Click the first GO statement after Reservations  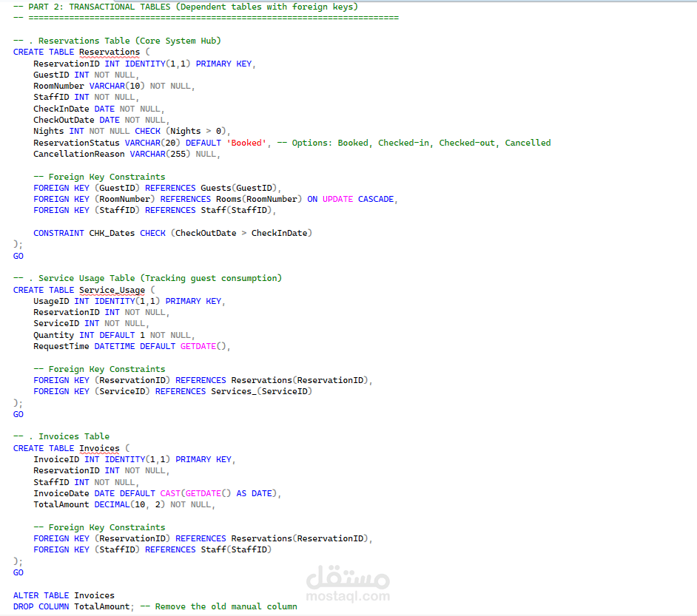point(18,256)
